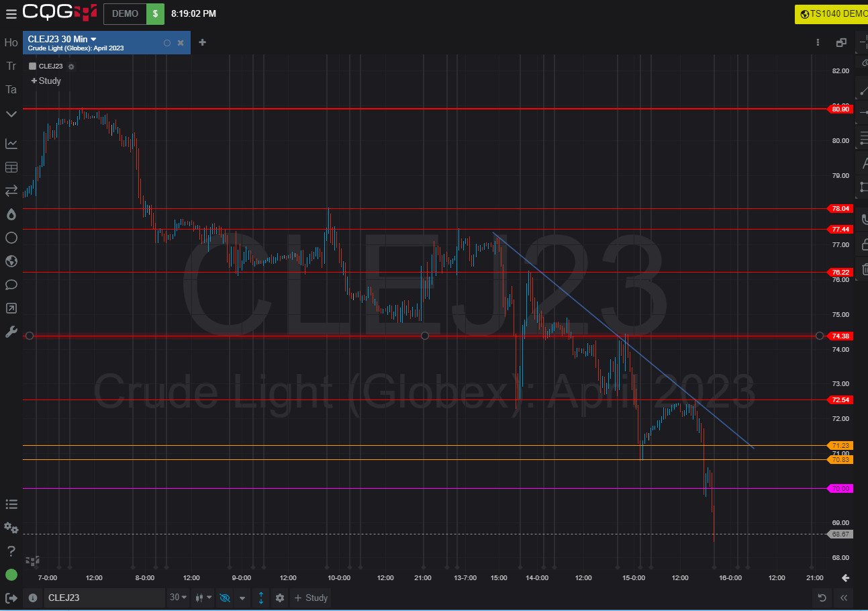Click the 74.38 line's middle handle
Screen dimensions: 868x611
(424, 336)
